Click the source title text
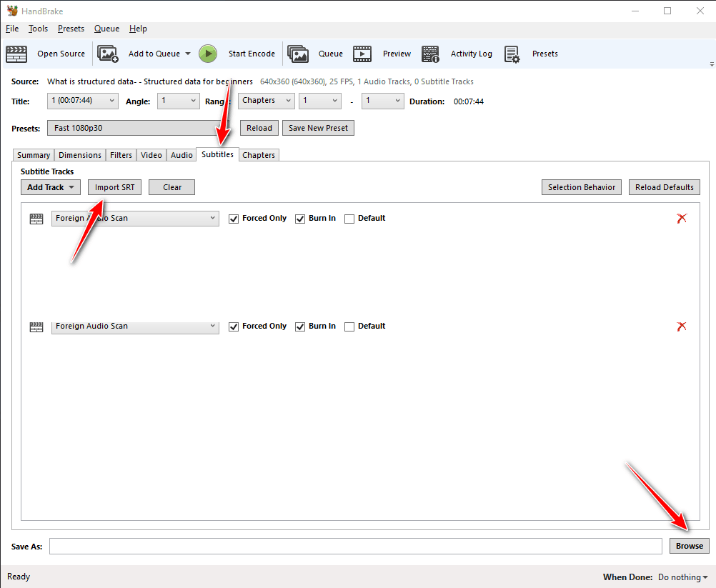 150,81
